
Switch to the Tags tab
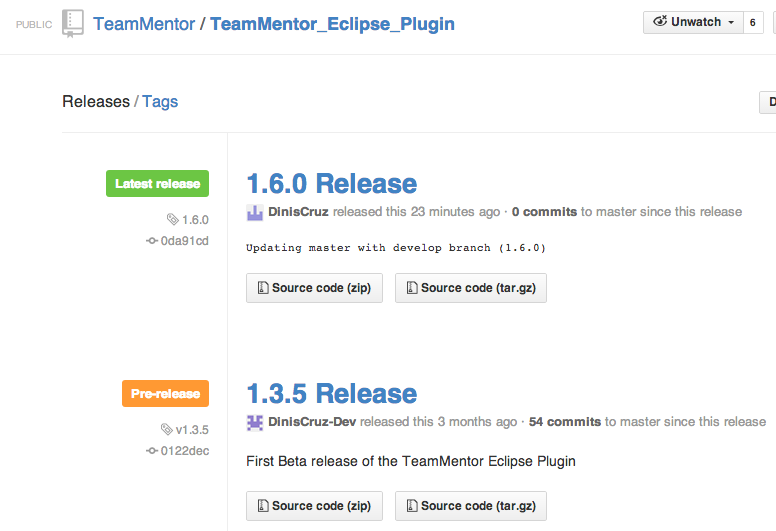click(160, 101)
